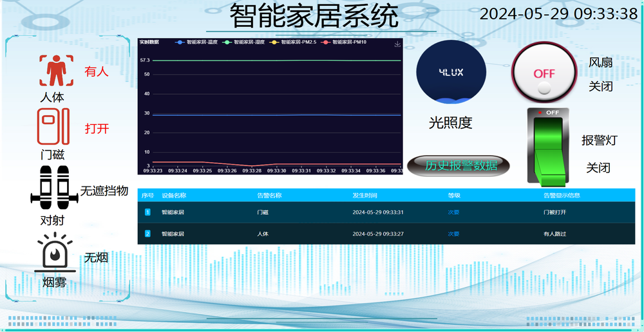Click row number 2 index badge

pos(147,234)
